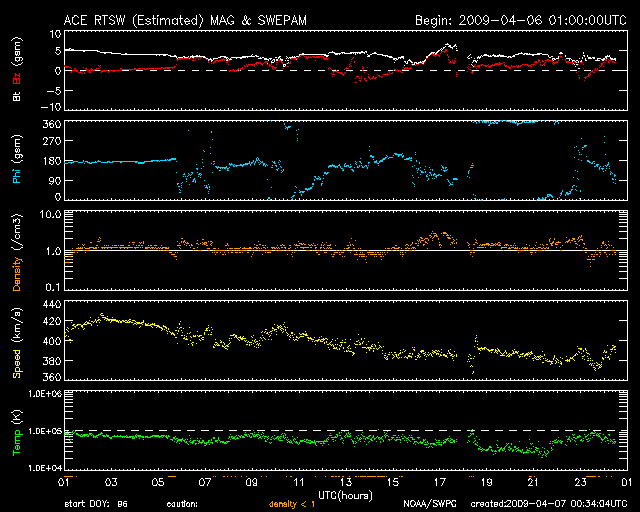The image size is (640, 512).
Task: Click the 'Temp (K)' axis label
Action: (x=17, y=433)
